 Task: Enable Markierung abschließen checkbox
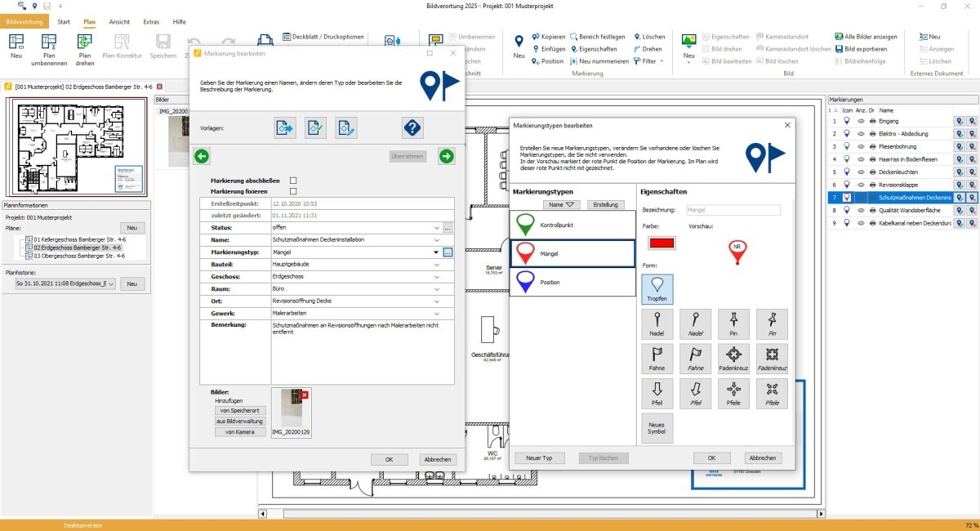point(293,180)
